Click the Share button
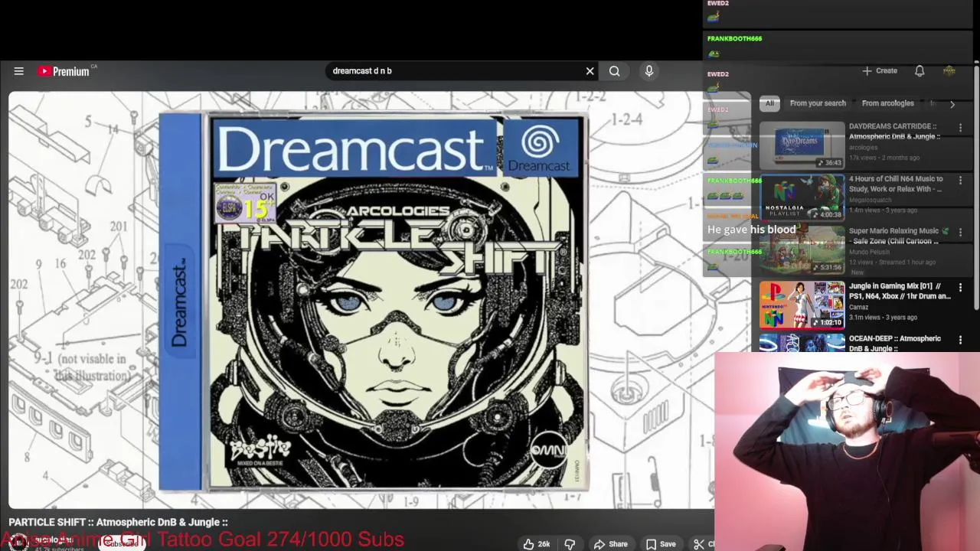This screenshot has height=551, width=980. pos(611,544)
